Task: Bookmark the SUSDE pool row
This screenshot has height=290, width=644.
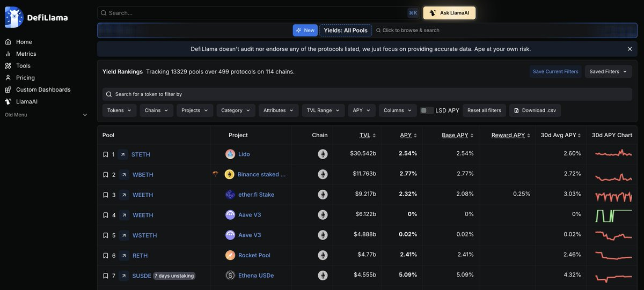Action: coord(105,276)
